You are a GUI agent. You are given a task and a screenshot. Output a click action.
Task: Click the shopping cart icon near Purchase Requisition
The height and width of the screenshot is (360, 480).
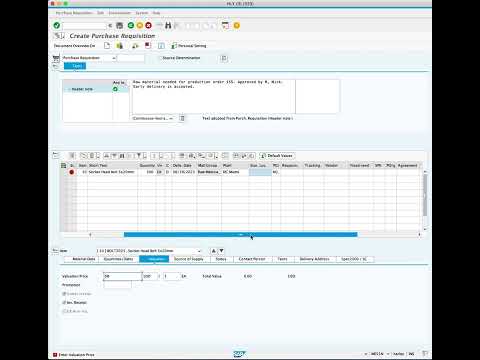pos(56,58)
